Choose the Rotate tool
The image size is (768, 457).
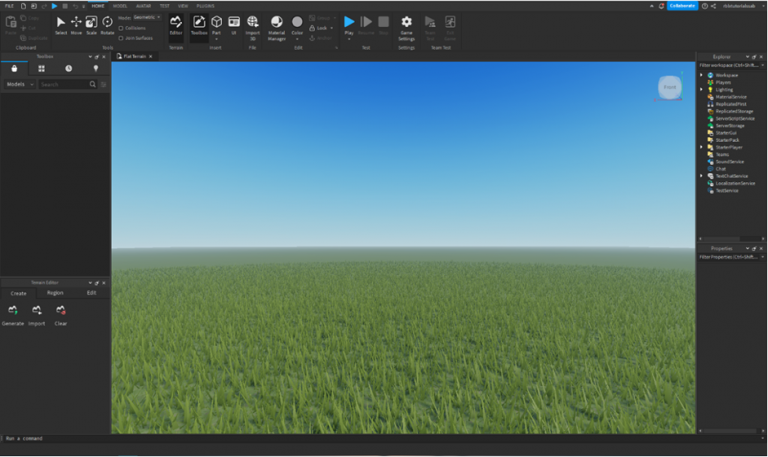pos(107,24)
